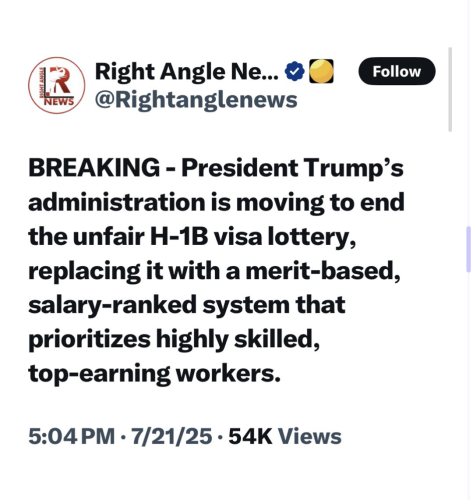Click the 'Views' label

click(310, 436)
